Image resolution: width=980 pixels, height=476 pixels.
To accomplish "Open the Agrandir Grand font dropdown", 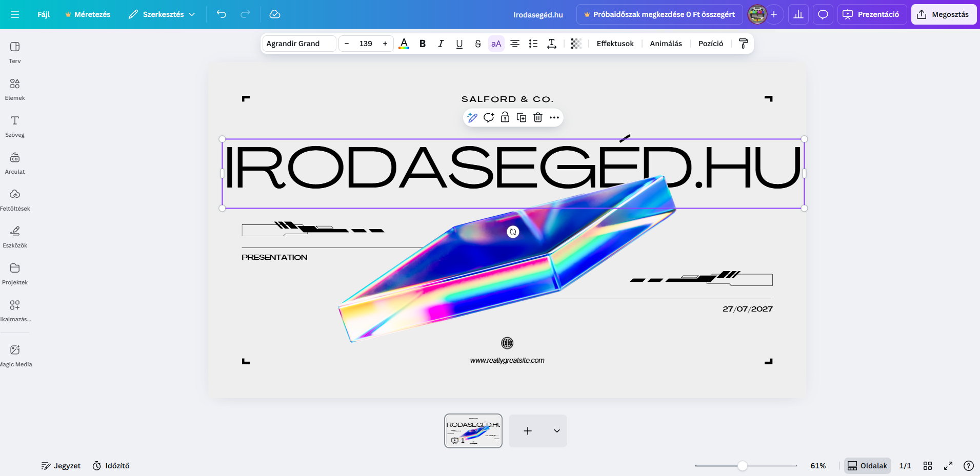I will [x=299, y=44].
